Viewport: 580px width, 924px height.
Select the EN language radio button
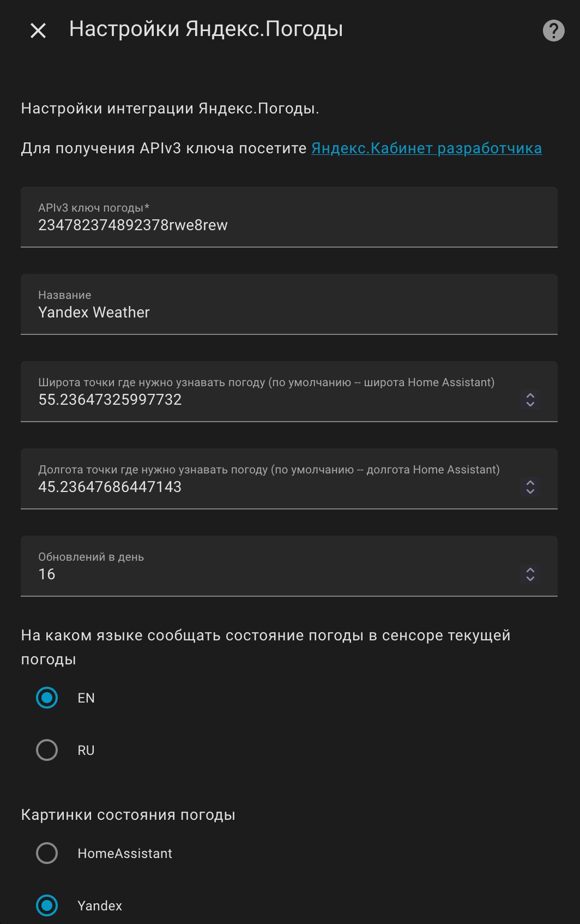(47, 698)
